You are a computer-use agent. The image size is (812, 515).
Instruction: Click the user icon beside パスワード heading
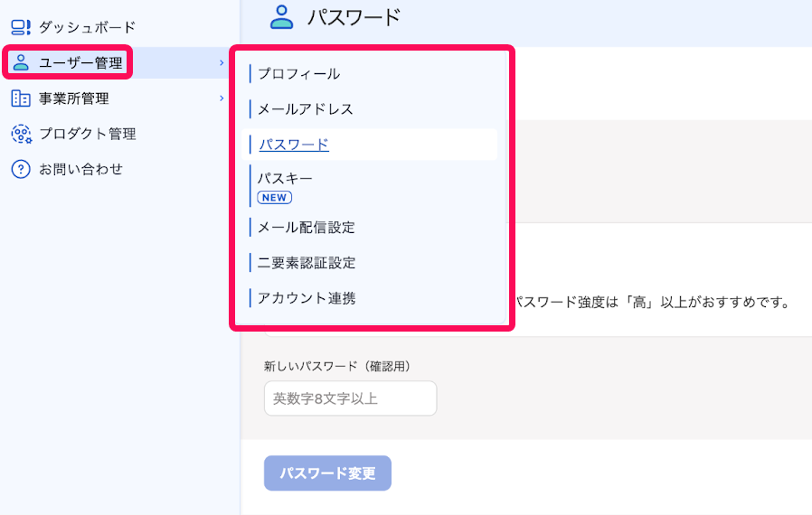[x=282, y=17]
